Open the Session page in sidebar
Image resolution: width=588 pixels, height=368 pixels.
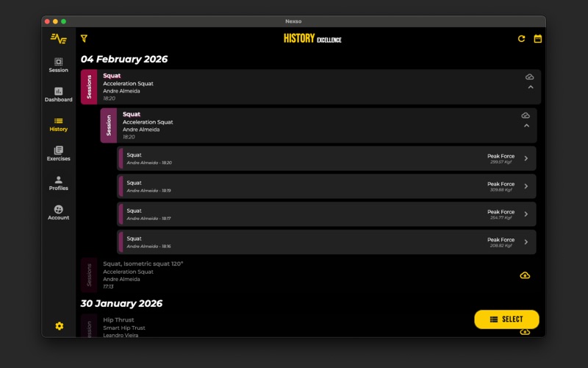pos(59,65)
